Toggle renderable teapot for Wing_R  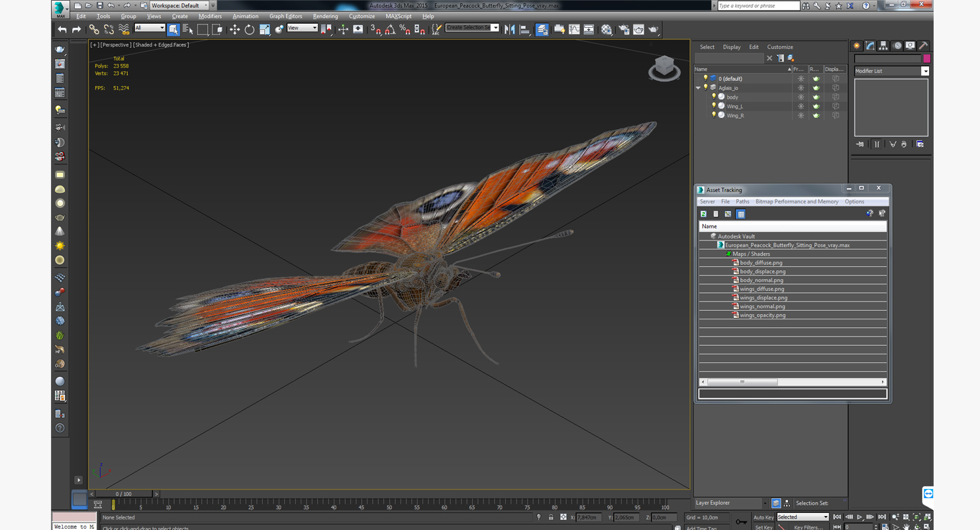(816, 115)
